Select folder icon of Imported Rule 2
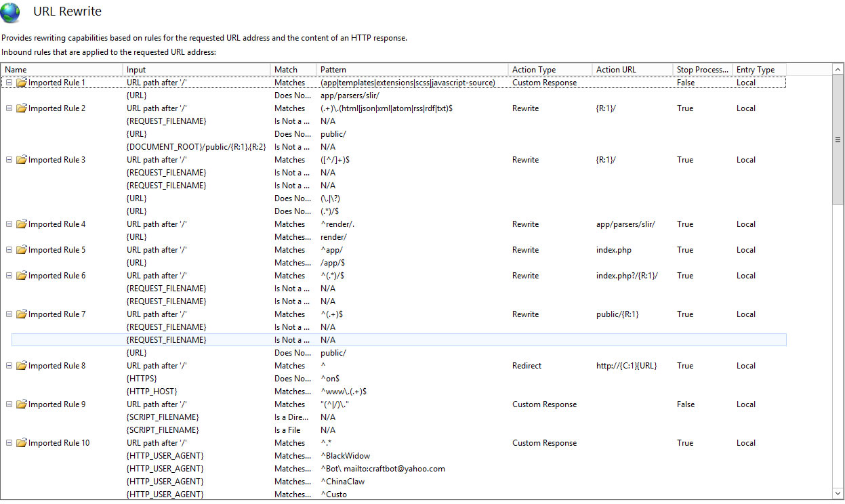Image resolution: width=845 pixels, height=504 pixels. [22, 108]
